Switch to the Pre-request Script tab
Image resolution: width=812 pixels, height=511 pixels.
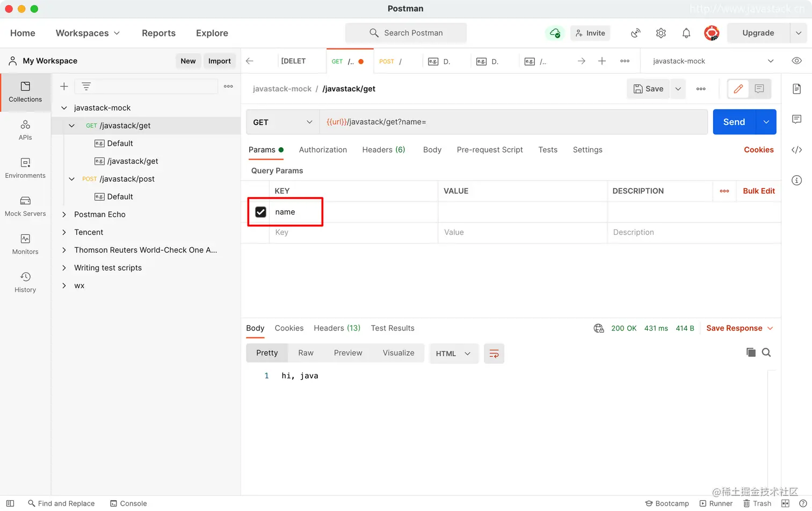[490, 150]
